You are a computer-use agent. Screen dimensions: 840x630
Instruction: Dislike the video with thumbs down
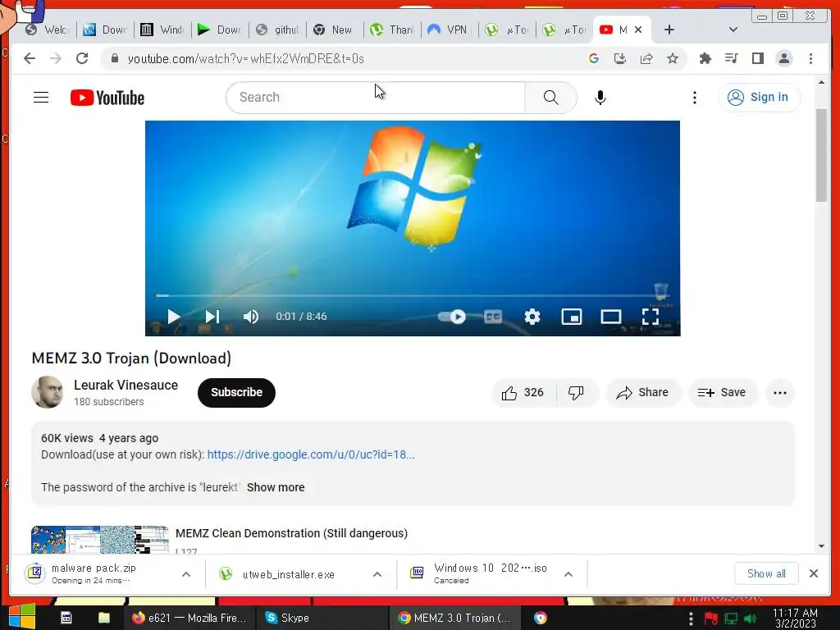(577, 393)
